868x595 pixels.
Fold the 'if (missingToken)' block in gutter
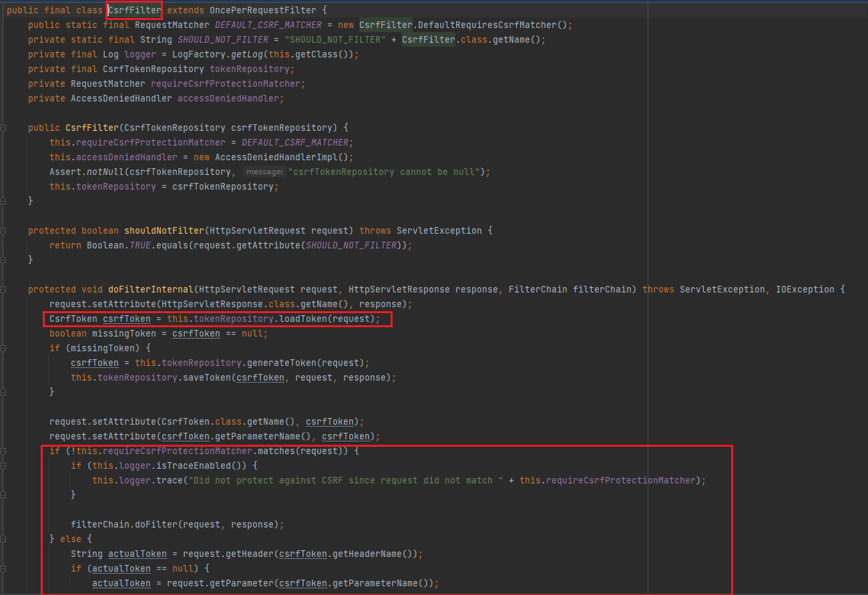click(x=3, y=348)
